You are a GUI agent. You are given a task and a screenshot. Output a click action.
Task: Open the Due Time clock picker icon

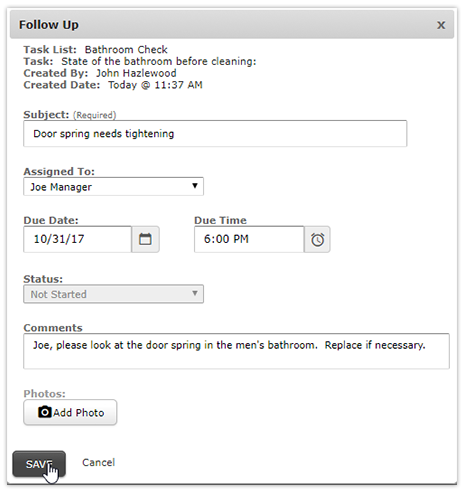click(317, 239)
